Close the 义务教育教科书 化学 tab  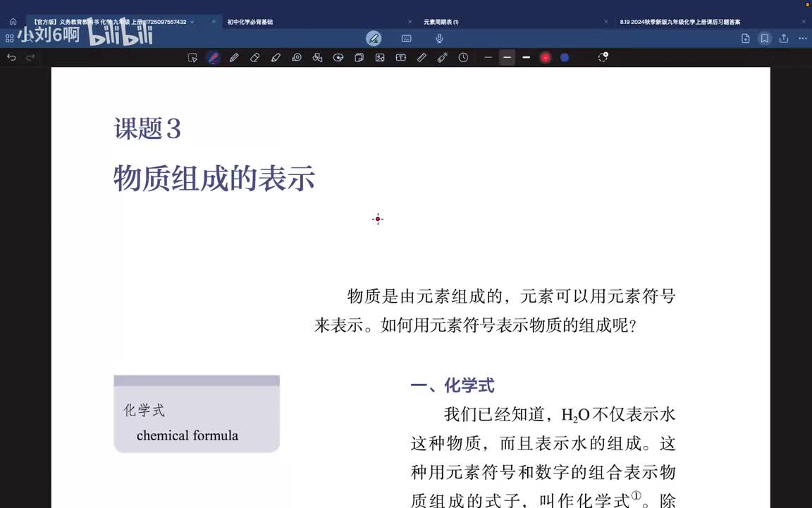[x=214, y=22]
